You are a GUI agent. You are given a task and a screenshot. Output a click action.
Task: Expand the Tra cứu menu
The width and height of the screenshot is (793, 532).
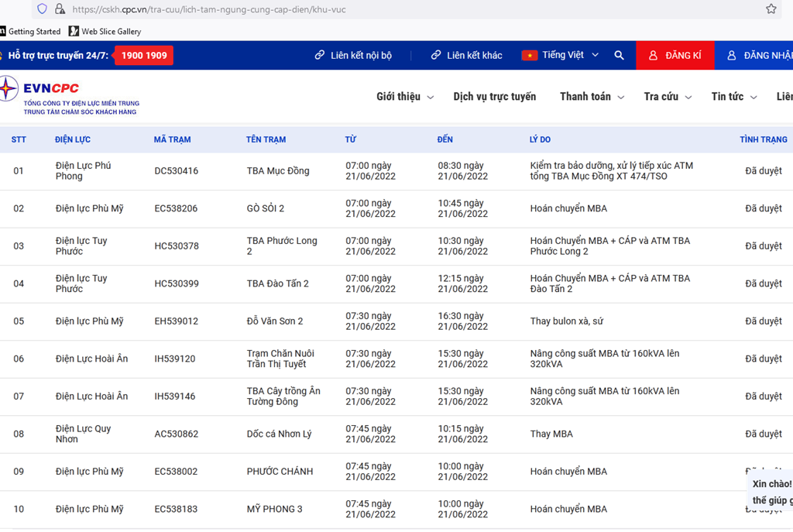[667, 97]
